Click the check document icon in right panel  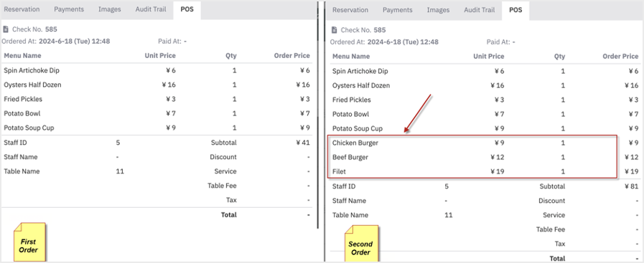tap(335, 30)
